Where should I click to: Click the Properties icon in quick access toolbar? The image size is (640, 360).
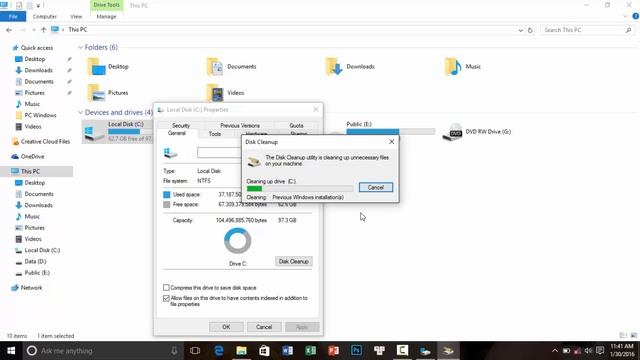tap(19, 5)
